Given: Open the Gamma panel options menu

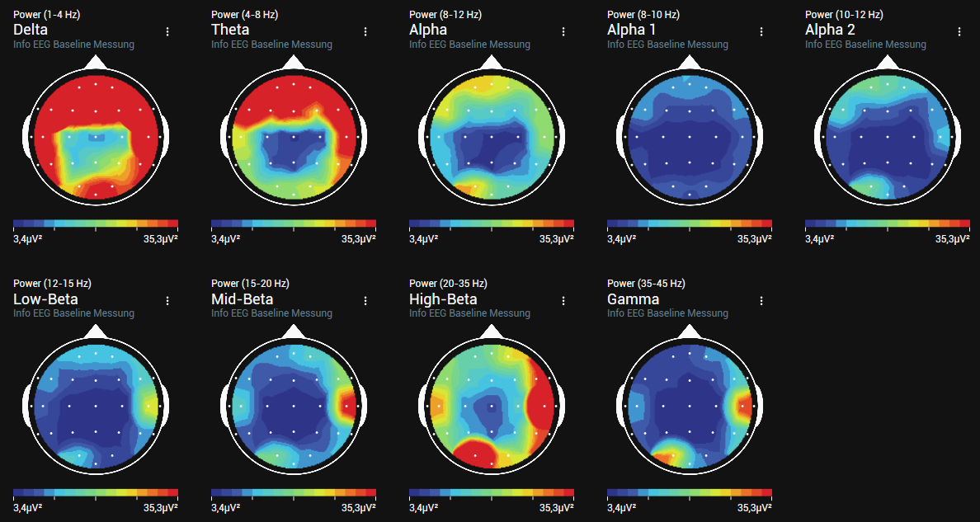Looking at the screenshot, I should click(x=761, y=300).
